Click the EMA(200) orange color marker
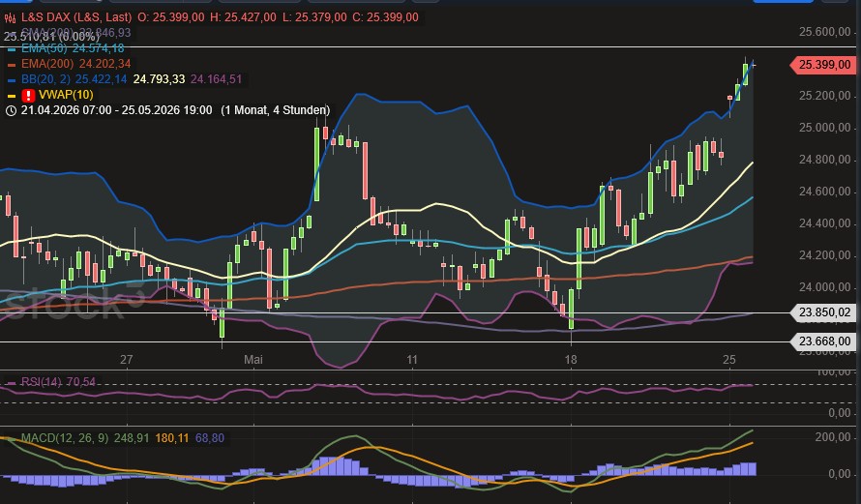 (12, 65)
